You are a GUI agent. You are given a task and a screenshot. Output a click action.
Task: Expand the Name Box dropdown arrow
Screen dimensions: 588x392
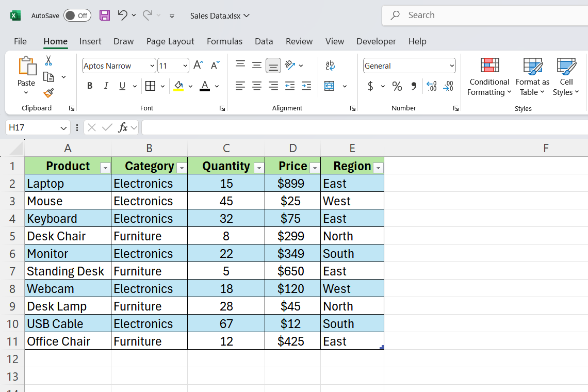[63, 128]
